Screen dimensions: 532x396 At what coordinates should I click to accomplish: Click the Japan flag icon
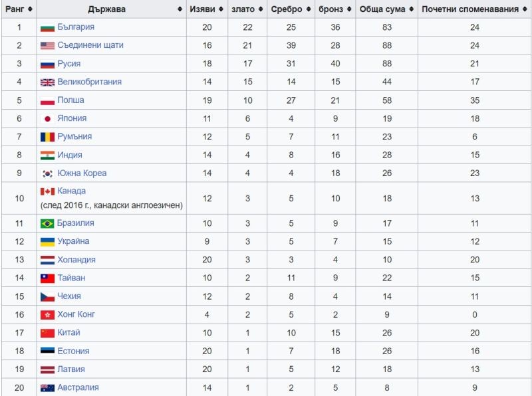(47, 119)
